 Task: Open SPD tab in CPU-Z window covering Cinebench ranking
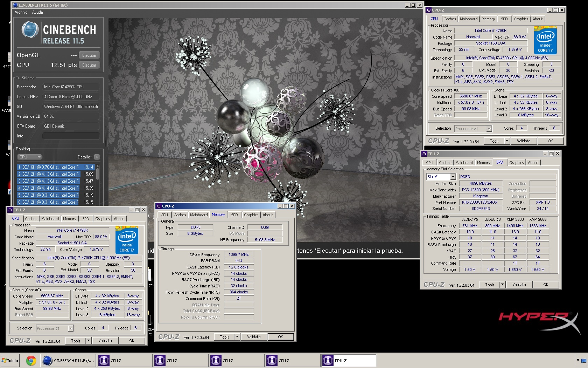tap(86, 219)
